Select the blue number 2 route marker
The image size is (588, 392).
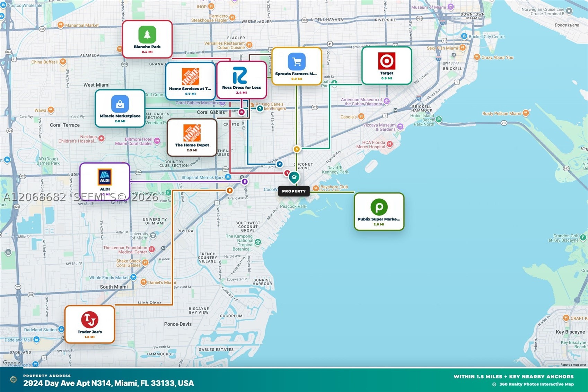(x=280, y=164)
